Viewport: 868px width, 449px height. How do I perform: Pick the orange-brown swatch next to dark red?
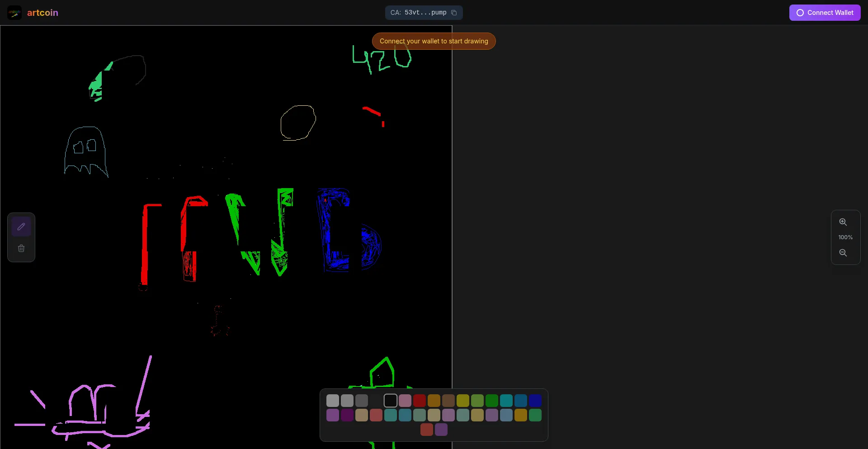434,401
